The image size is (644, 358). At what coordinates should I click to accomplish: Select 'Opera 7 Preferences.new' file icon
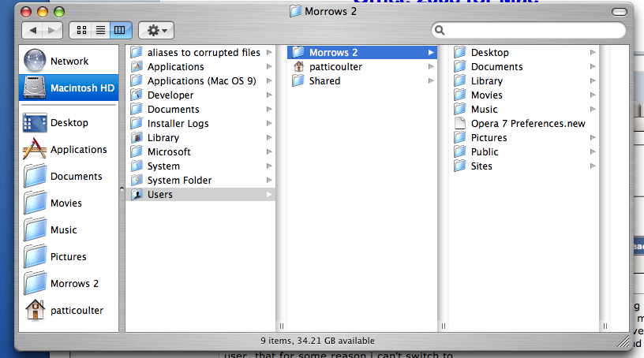460,123
